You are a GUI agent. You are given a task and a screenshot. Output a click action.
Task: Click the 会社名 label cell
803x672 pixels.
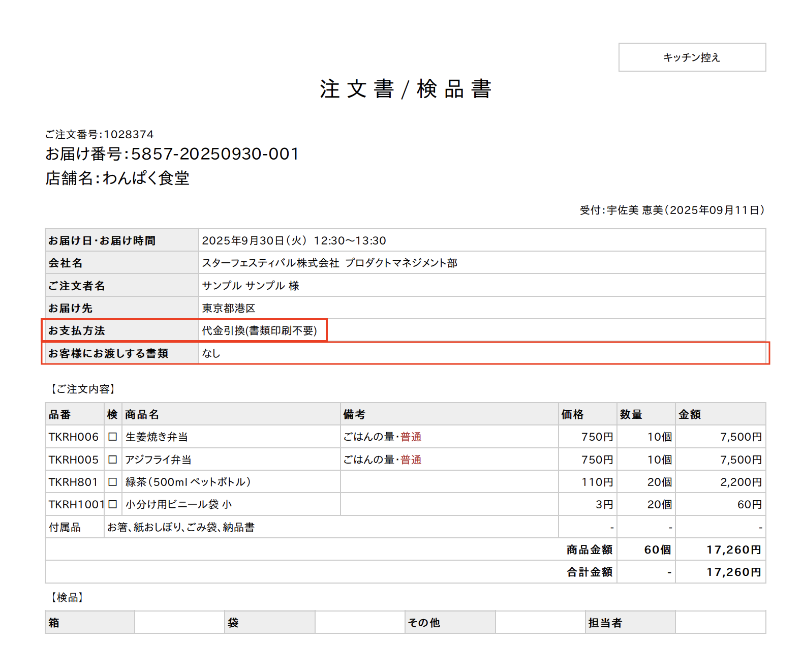tap(122, 263)
